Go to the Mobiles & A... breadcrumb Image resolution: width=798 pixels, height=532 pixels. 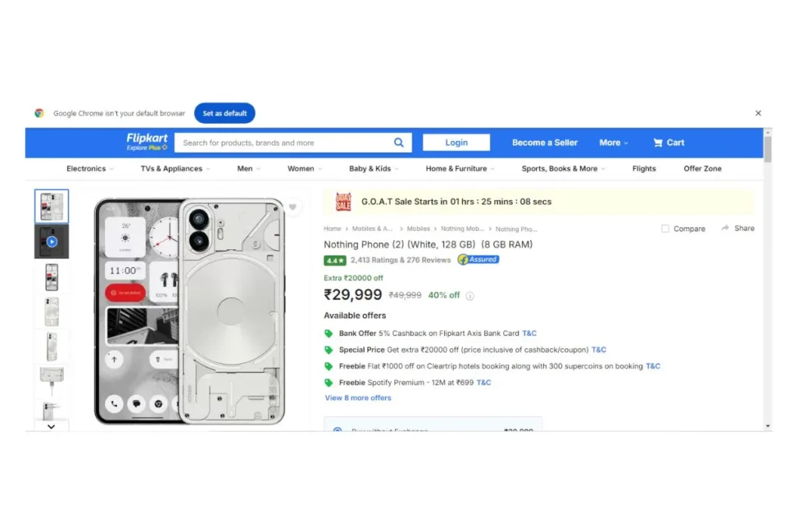373,229
